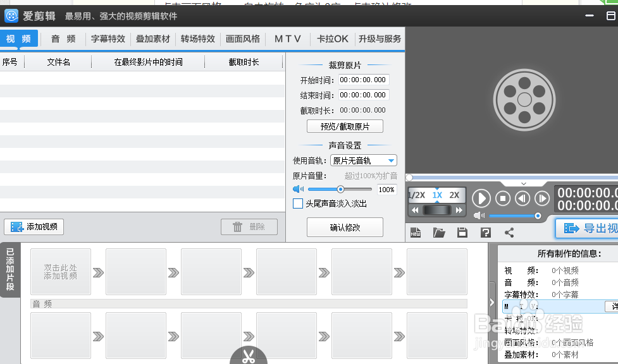Select the New project icon
Screen dimensions: 618x364
416,232
